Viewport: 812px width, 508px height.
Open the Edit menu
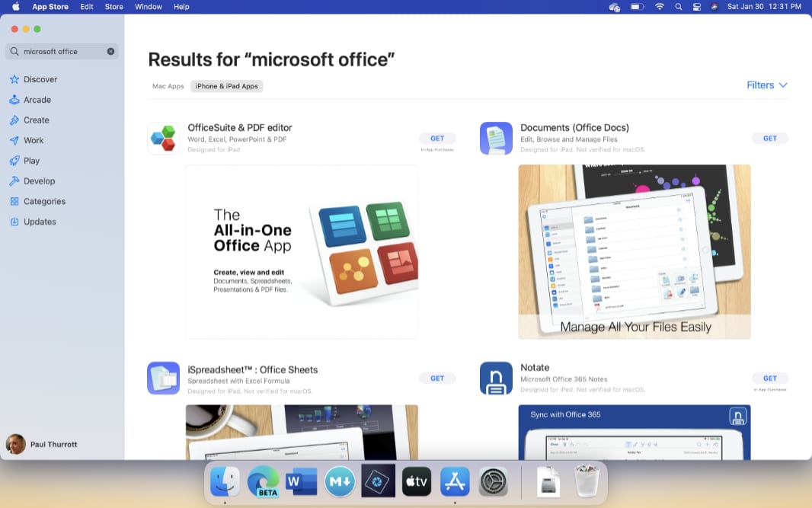coord(87,7)
